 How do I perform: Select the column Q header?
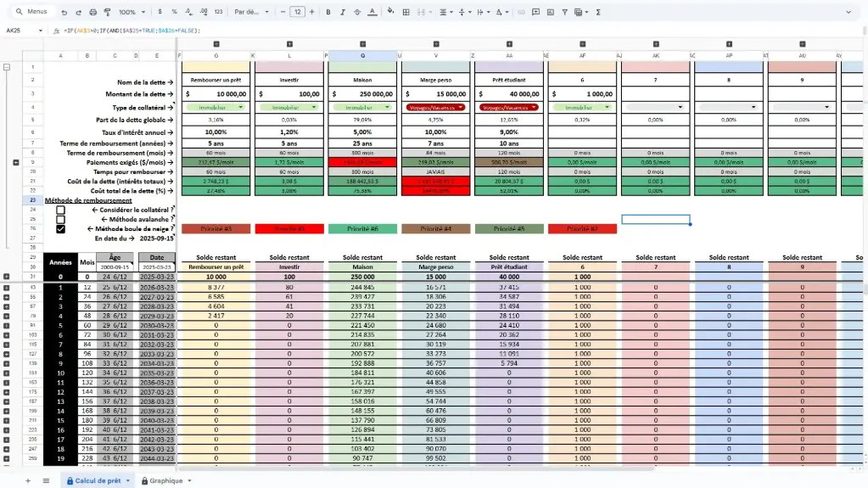tap(362, 55)
